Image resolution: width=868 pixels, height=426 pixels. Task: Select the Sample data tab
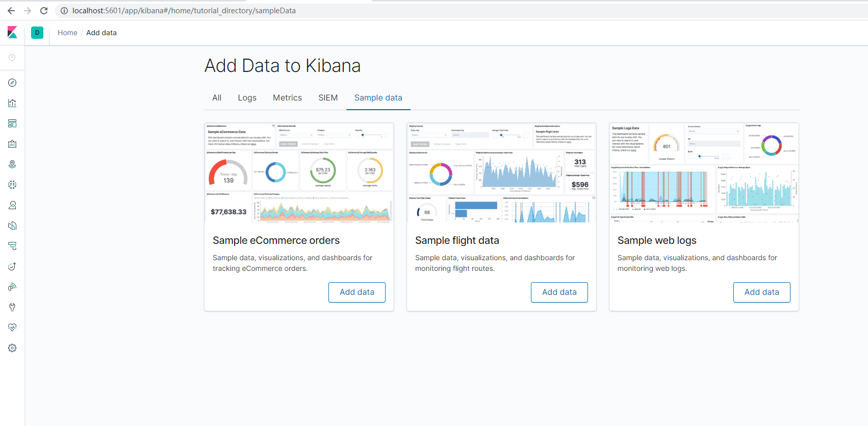pos(378,98)
